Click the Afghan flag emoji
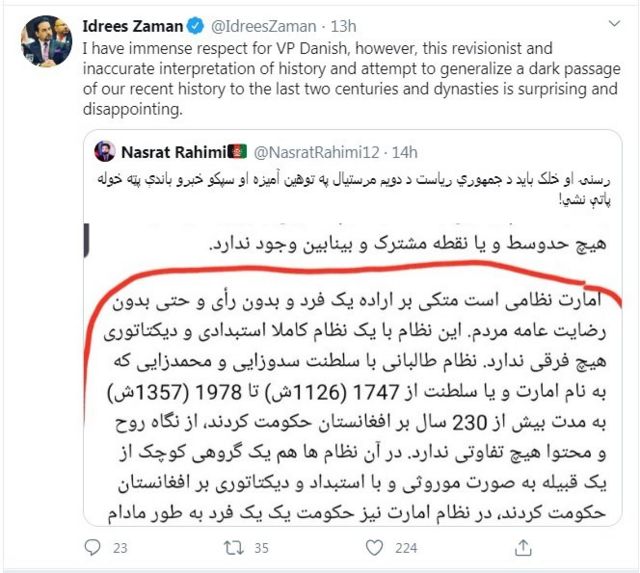Screen dimensions: 640x573 click(x=237, y=152)
